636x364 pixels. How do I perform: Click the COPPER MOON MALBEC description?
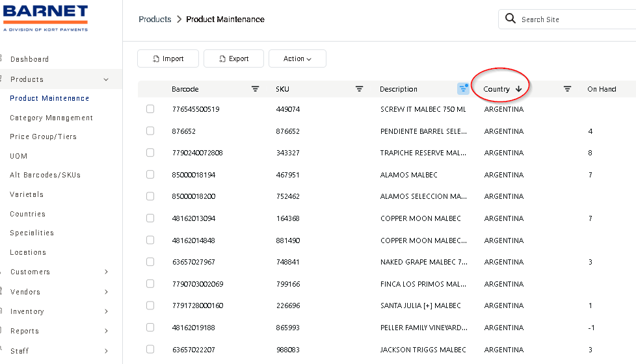point(421,218)
